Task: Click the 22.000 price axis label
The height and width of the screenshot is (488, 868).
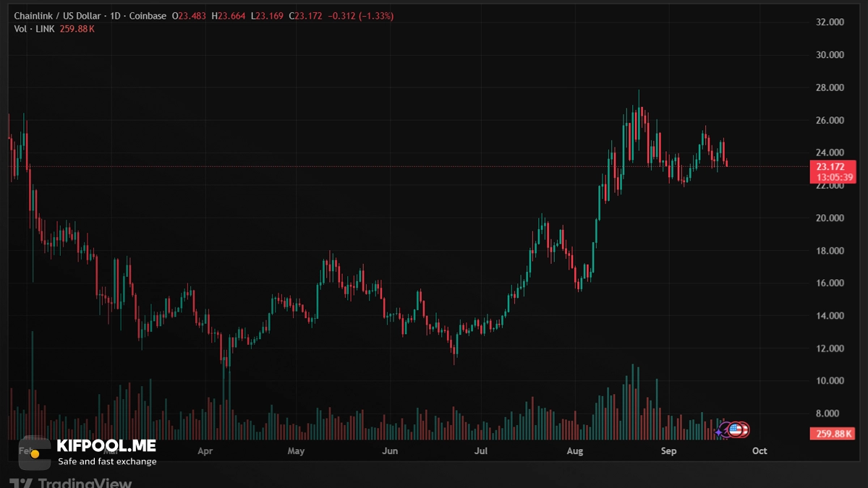Action: pyautogui.click(x=830, y=186)
